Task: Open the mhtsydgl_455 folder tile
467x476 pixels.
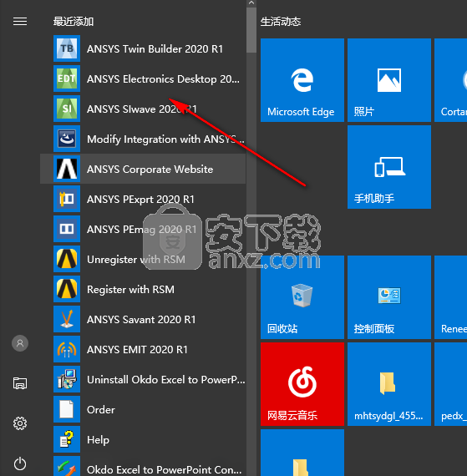Action: [x=389, y=384]
